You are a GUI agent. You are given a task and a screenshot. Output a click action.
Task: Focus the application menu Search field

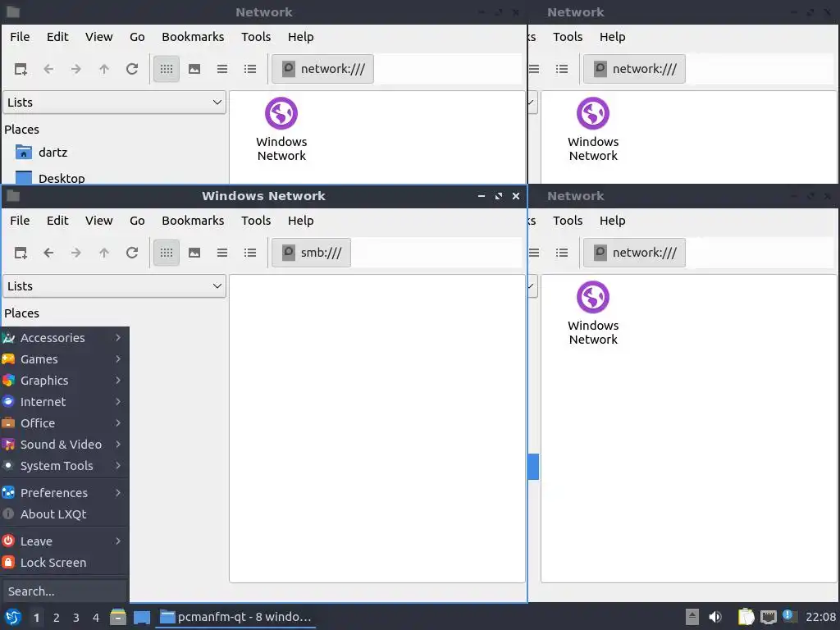pos(64,591)
